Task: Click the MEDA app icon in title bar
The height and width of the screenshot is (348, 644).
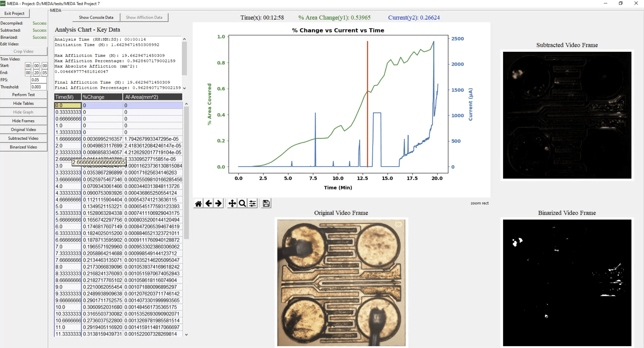Action: 3,4
